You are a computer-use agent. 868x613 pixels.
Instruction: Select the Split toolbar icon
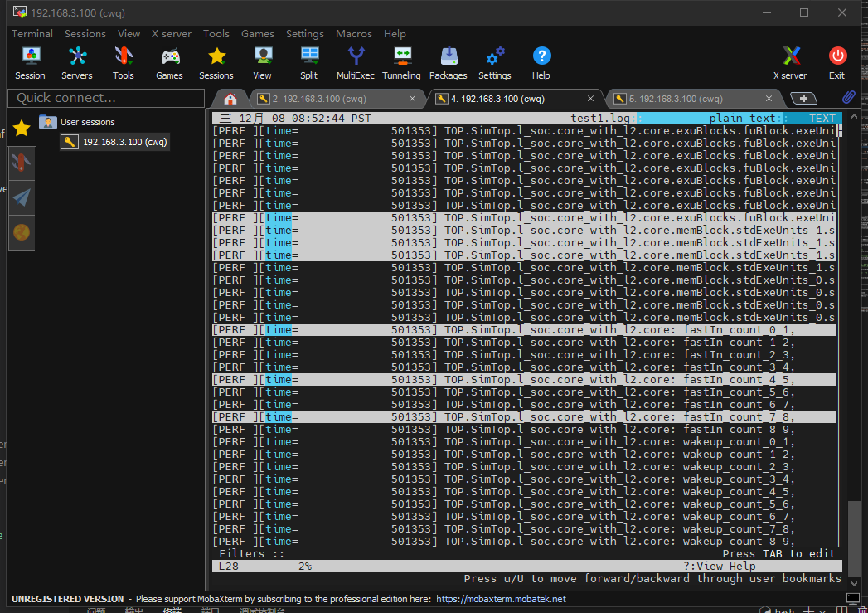309,64
